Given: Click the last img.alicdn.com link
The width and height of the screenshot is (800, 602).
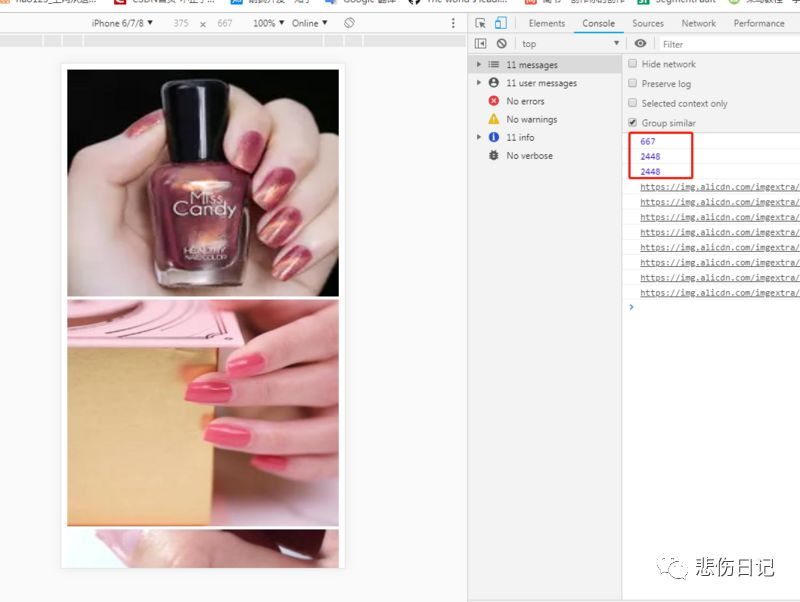Looking at the screenshot, I should [719, 293].
